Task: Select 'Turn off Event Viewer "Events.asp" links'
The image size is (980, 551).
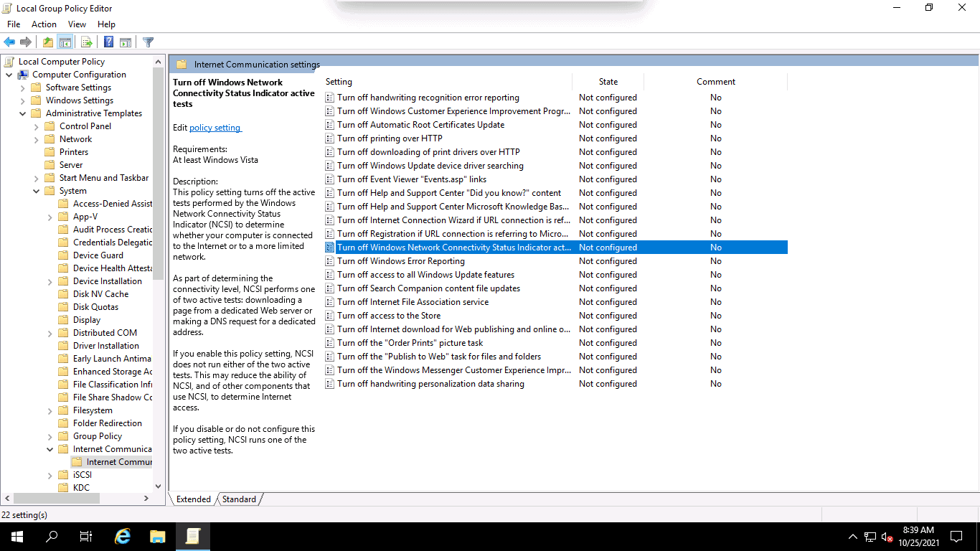Action: tap(412, 179)
